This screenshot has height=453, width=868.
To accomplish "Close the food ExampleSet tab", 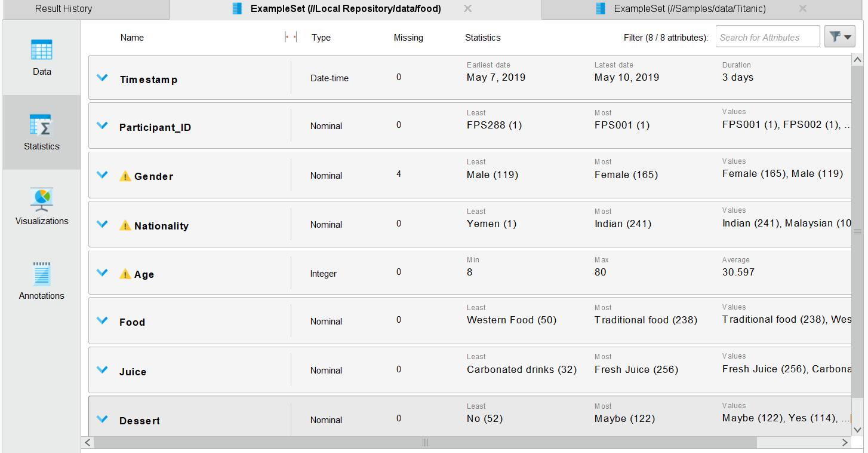I will click(x=468, y=8).
